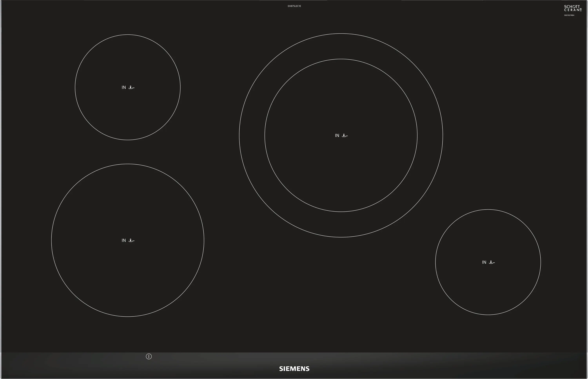This screenshot has width=588, height=379.
Task: Tap empty glass between the two left zones
Action: (x=128, y=152)
